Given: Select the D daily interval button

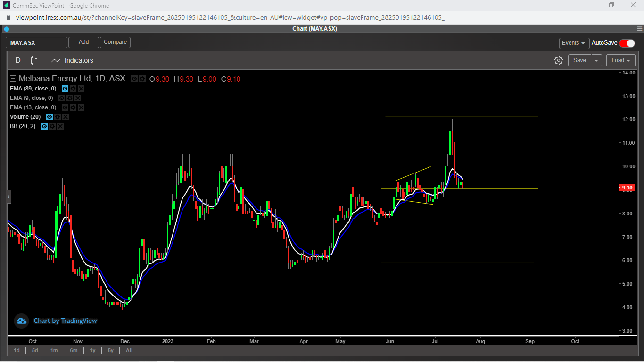Looking at the screenshot, I should [x=18, y=60].
